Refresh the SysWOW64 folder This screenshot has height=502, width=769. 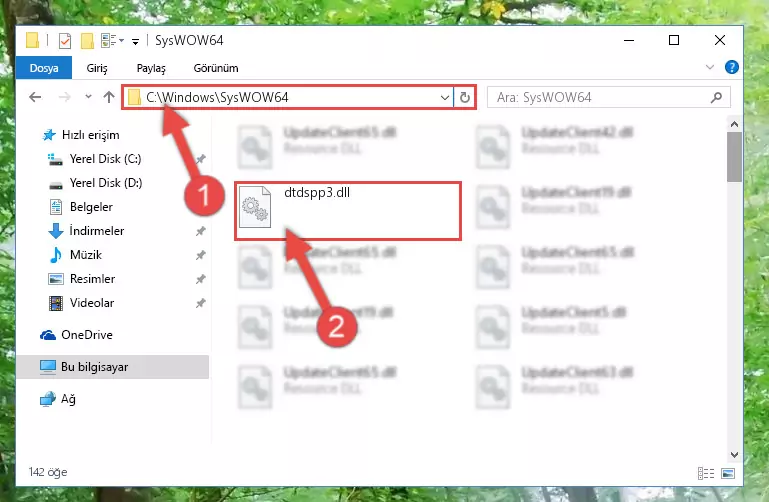click(464, 98)
